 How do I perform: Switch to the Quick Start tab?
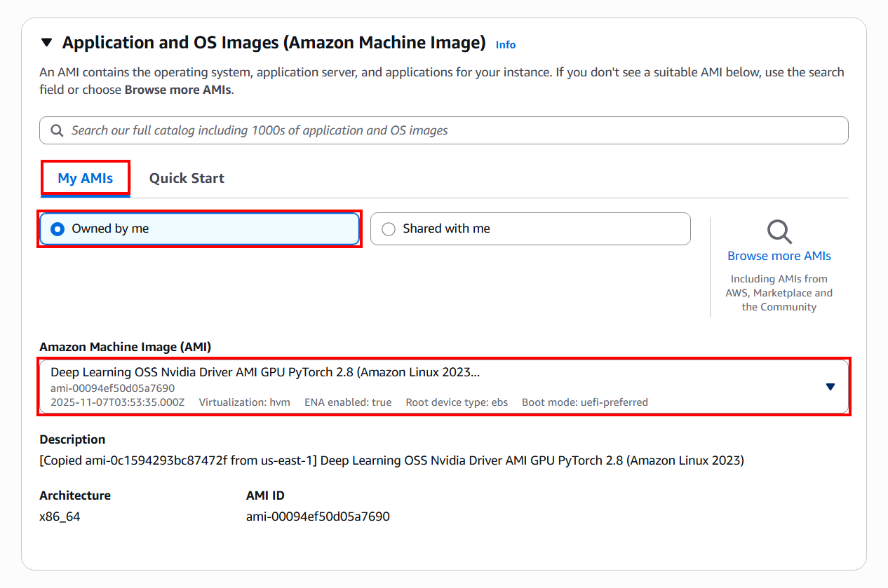click(187, 178)
